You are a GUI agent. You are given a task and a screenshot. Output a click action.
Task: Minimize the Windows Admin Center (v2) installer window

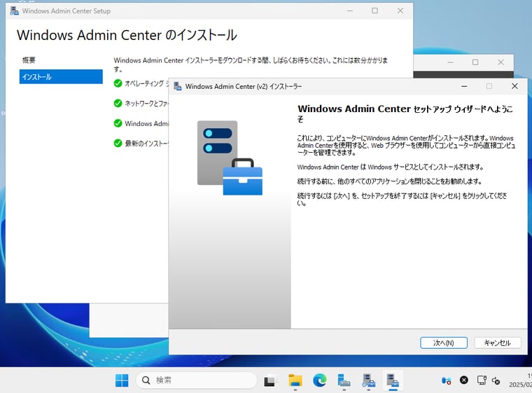click(x=464, y=86)
